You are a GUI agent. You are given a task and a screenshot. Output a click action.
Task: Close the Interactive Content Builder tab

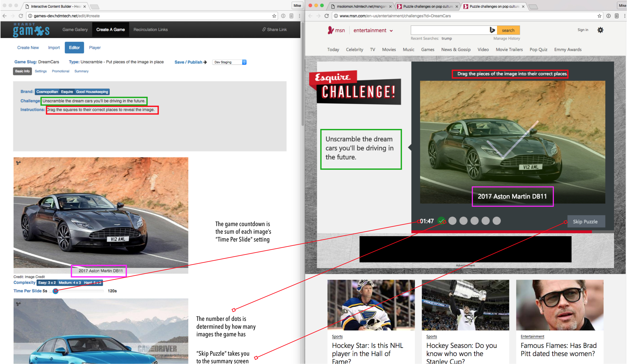coord(85,6)
